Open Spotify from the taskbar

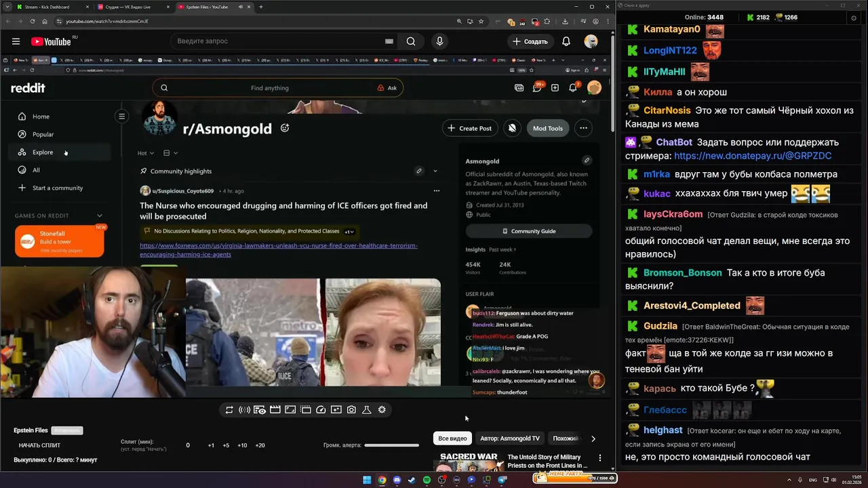coord(427,480)
